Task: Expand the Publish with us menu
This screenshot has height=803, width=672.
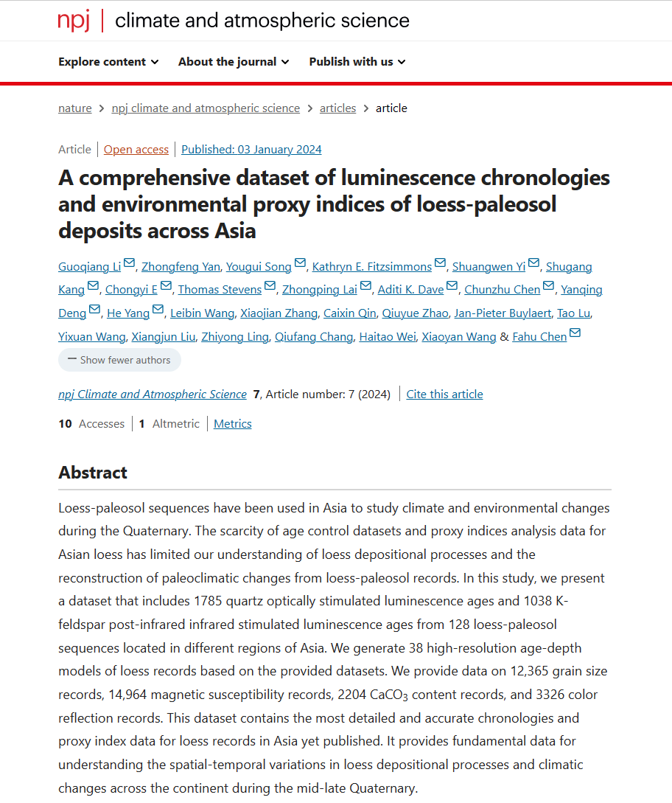Action: pos(357,62)
